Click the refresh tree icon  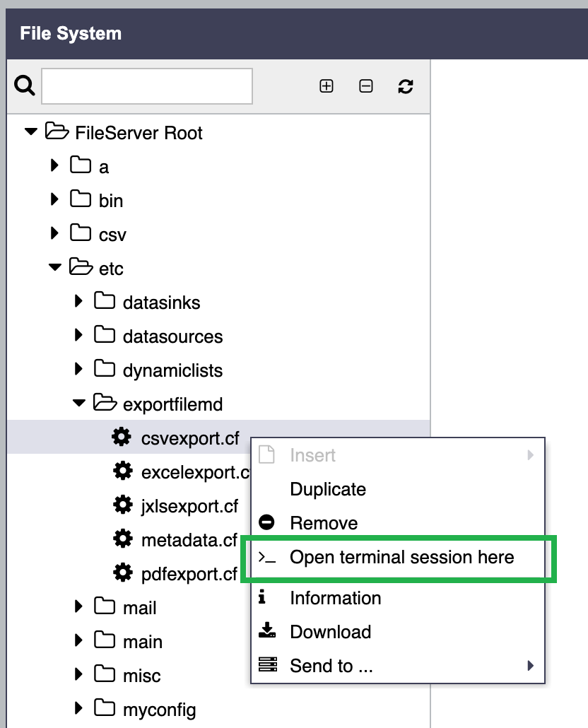[x=405, y=86]
